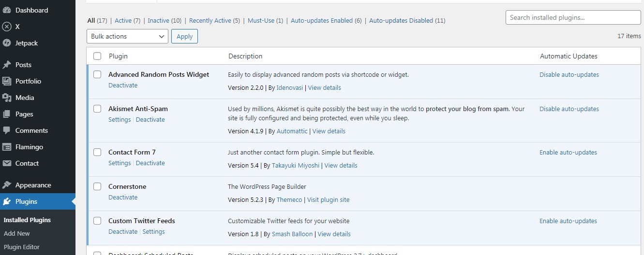
Task: Click the Search installed plugins field
Action: pos(573,17)
